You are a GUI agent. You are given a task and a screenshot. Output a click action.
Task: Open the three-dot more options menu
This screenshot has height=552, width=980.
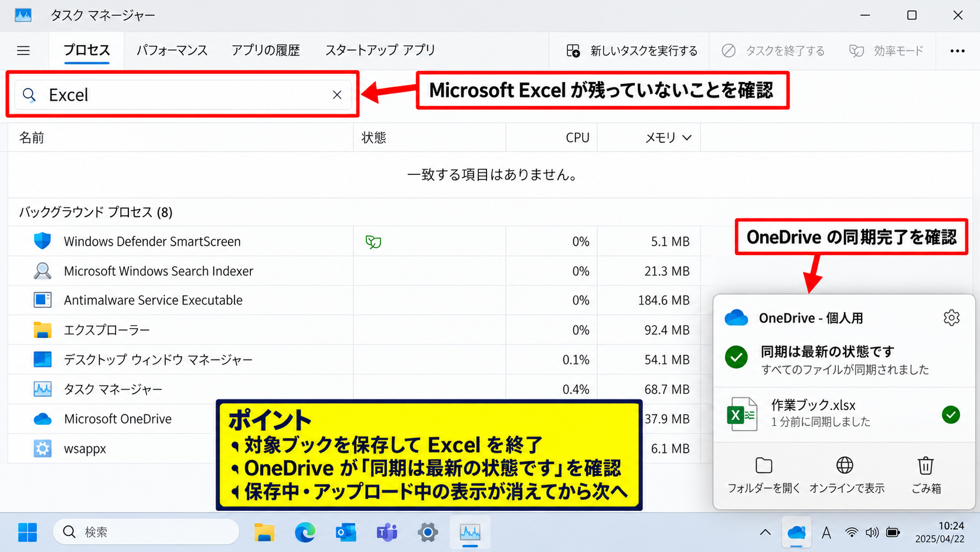click(958, 51)
